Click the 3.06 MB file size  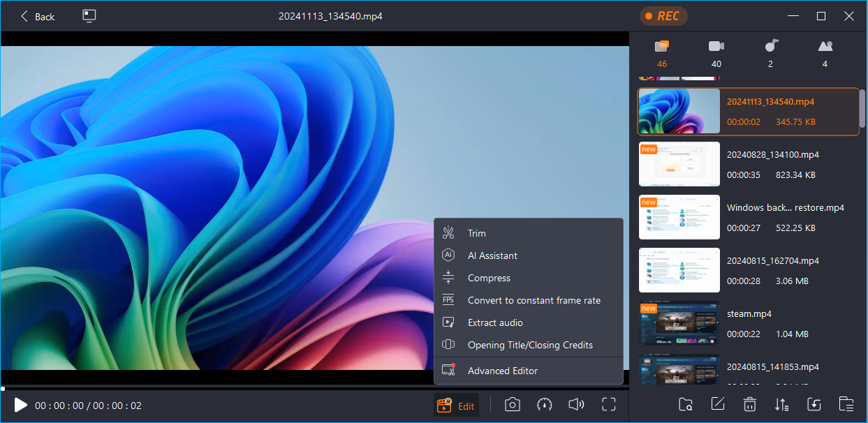(793, 281)
